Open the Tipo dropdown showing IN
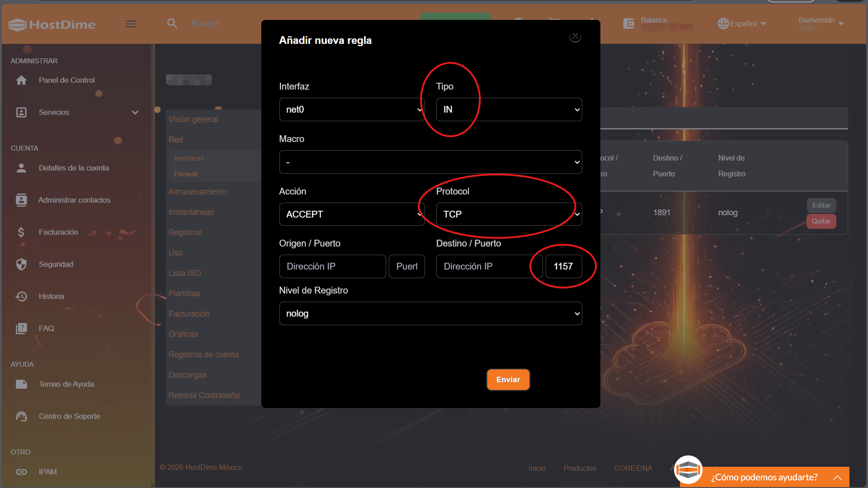 tap(509, 109)
